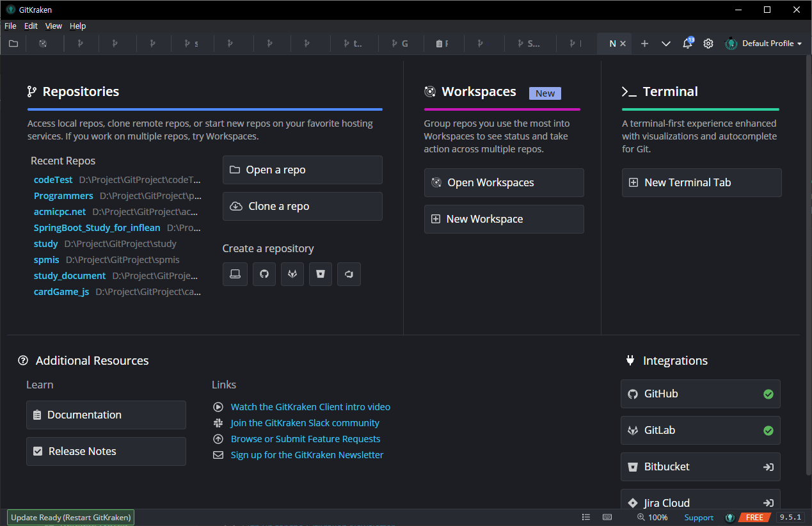Click Clone a repo button
The height and width of the screenshot is (526, 812).
[302, 206]
